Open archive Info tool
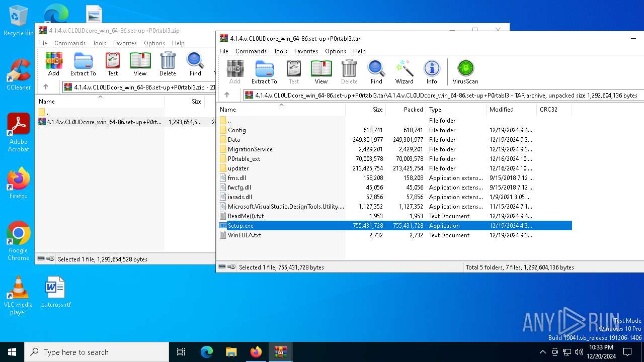The width and height of the screenshot is (644, 362). pyautogui.click(x=432, y=72)
